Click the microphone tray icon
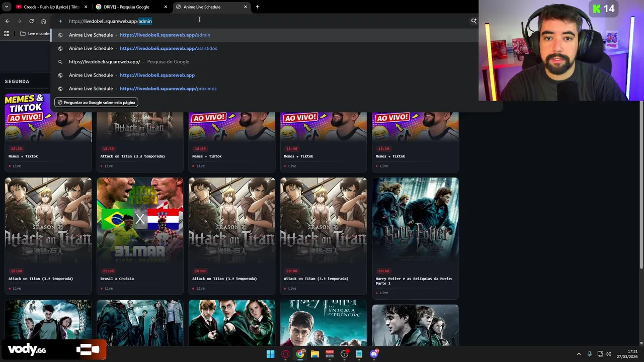644x362 pixels. tap(589, 354)
